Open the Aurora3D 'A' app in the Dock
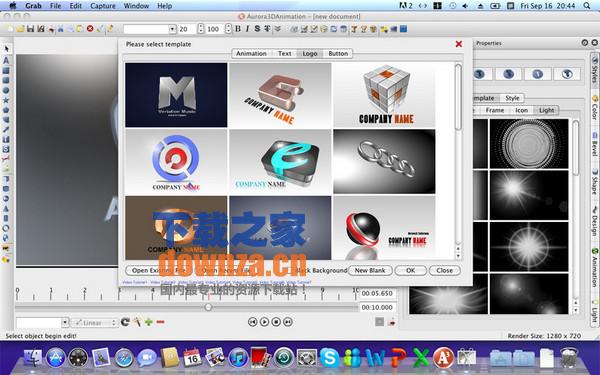The width and height of the screenshot is (600, 375). pyautogui.click(x=443, y=357)
